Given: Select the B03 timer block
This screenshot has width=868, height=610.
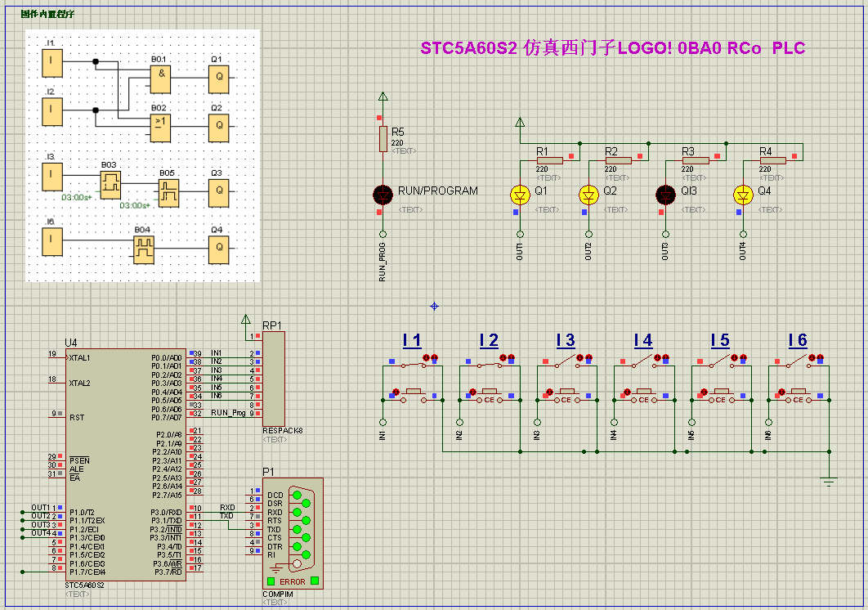Looking at the screenshot, I should click(x=110, y=185).
